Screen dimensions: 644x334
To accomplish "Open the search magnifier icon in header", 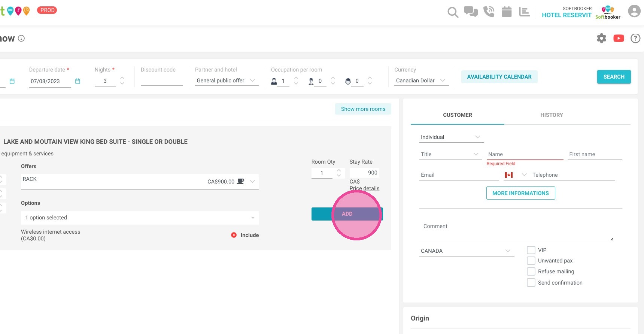I will click(x=453, y=12).
